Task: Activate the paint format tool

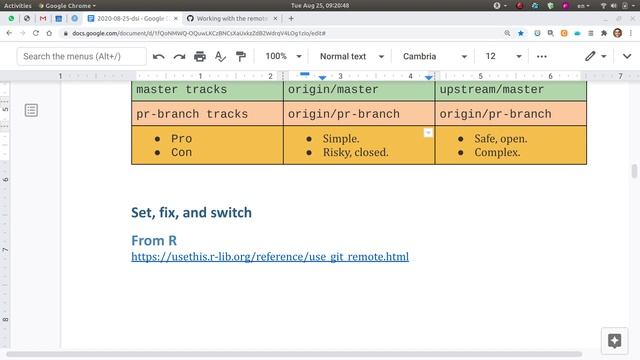Action: point(241,56)
